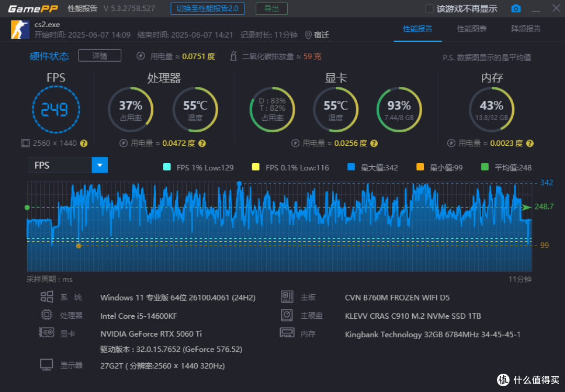Viewport: 565px width, 392px height.
Task: Click the 切换至性能报告2.0 button
Action: 208,9
